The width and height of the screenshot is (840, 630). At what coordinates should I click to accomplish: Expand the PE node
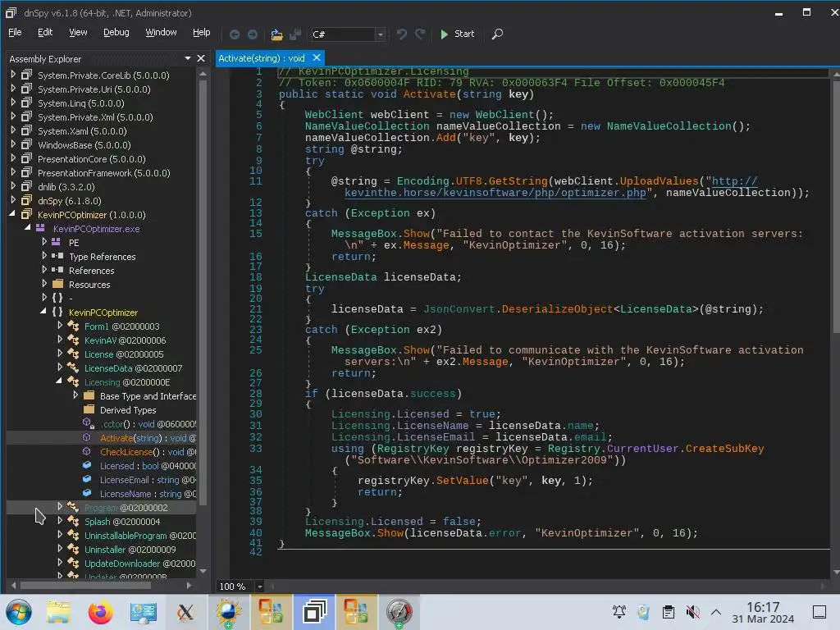tap(44, 242)
